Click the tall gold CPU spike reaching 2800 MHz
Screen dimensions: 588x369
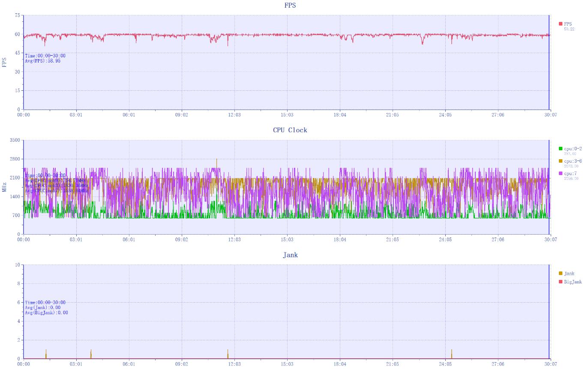[x=216, y=168]
